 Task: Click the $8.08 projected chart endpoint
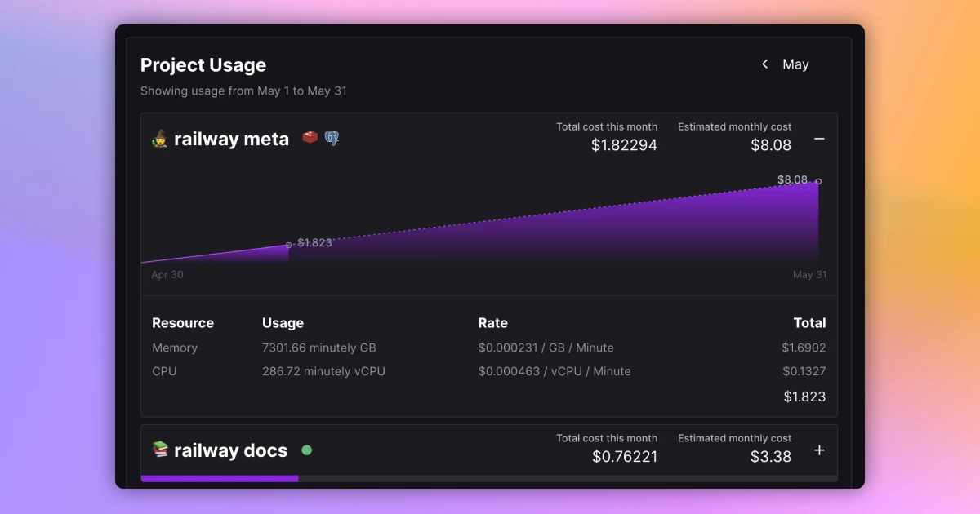(818, 181)
